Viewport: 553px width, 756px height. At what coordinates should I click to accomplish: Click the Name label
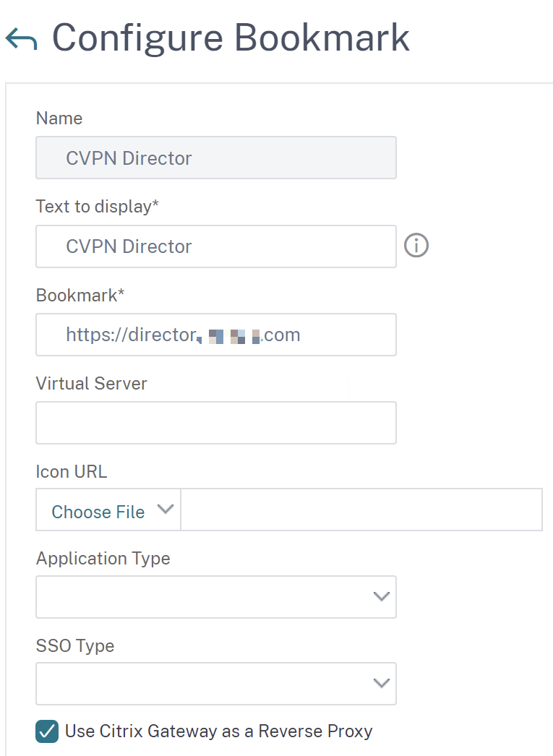59,118
